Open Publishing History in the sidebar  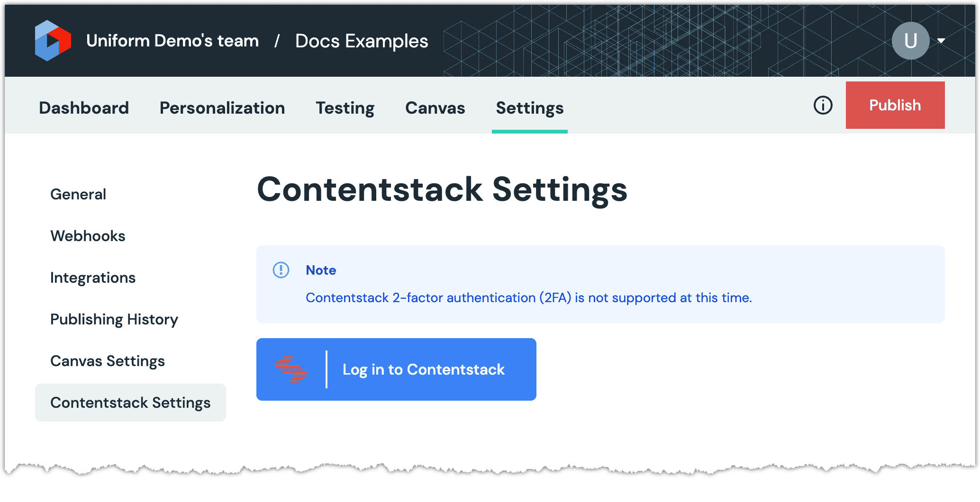click(x=114, y=319)
